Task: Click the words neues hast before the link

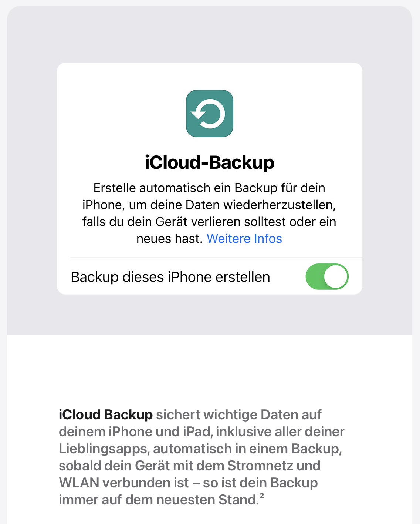Action: click(x=169, y=239)
